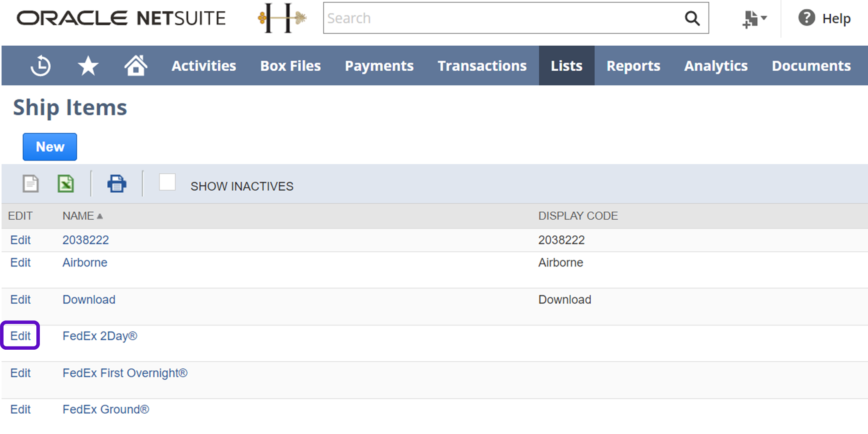This screenshot has width=868, height=434.
Task: Sort by the Name column header
Action: 79,216
